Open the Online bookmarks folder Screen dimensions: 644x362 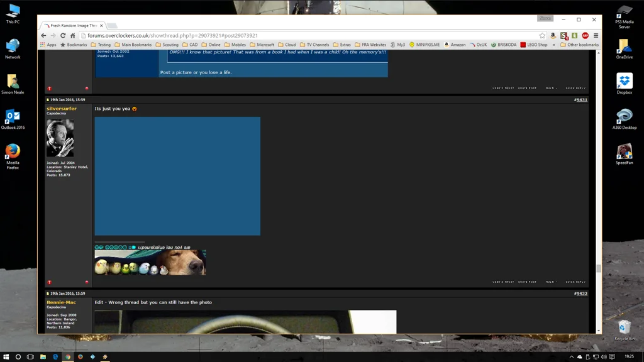[211, 45]
